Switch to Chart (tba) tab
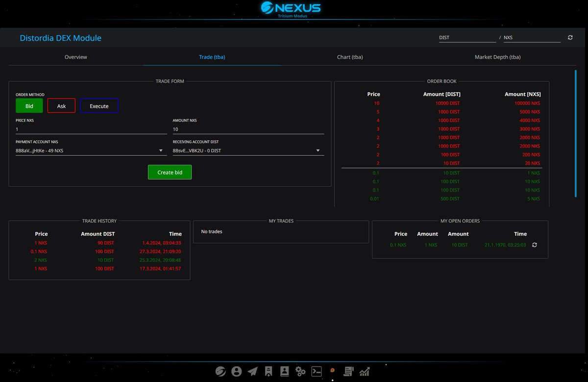This screenshot has height=382, width=588. click(350, 57)
